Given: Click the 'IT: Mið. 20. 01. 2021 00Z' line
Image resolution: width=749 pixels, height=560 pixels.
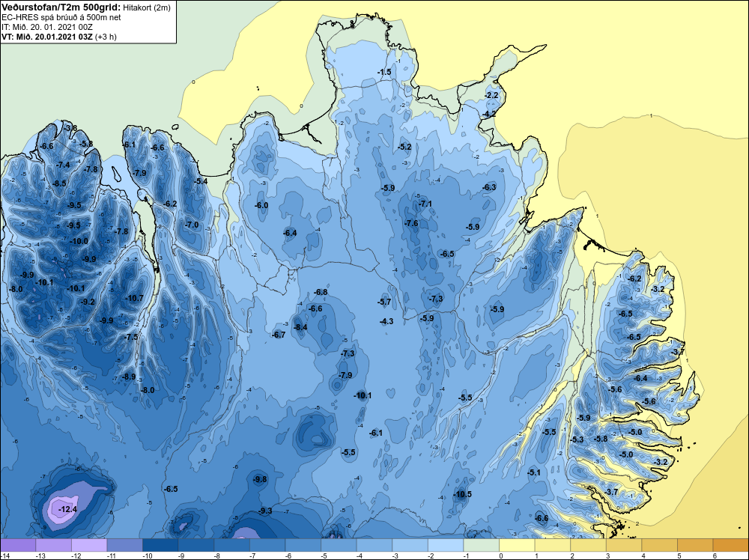Looking at the screenshot, I should tap(47, 27).
